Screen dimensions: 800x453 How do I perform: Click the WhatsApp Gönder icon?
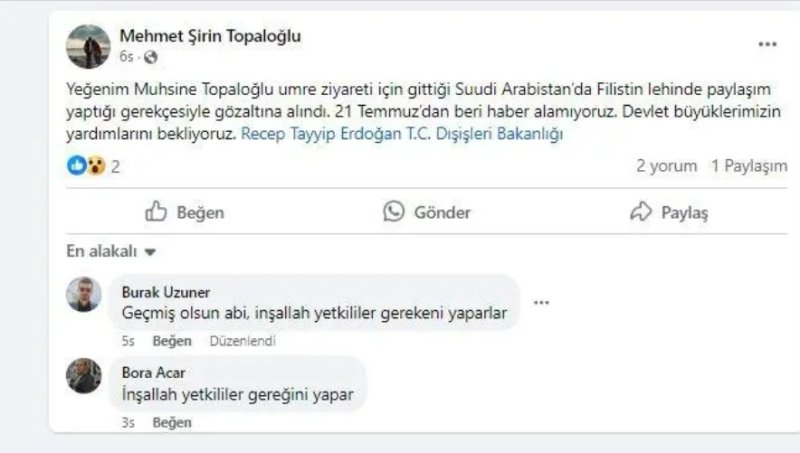pyautogui.click(x=394, y=212)
